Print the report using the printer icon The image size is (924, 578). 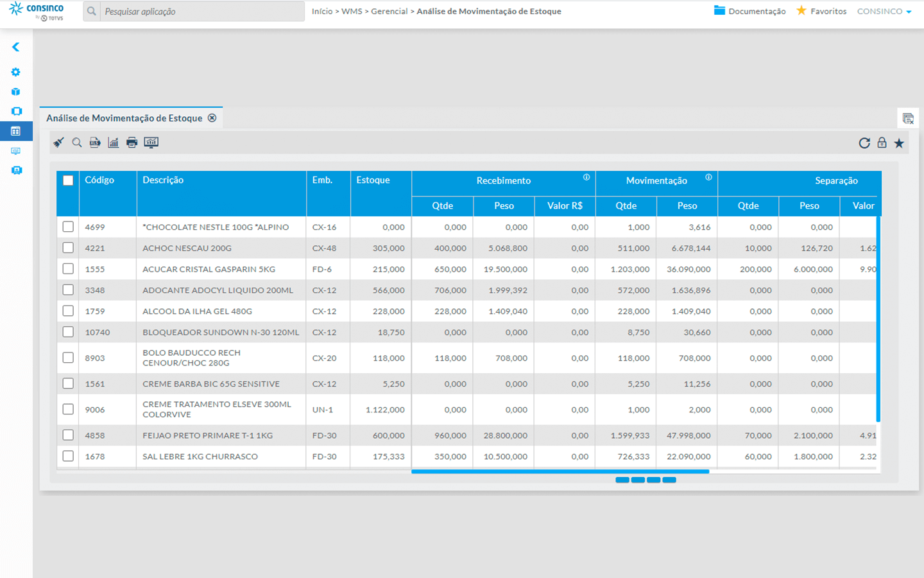pyautogui.click(x=132, y=143)
